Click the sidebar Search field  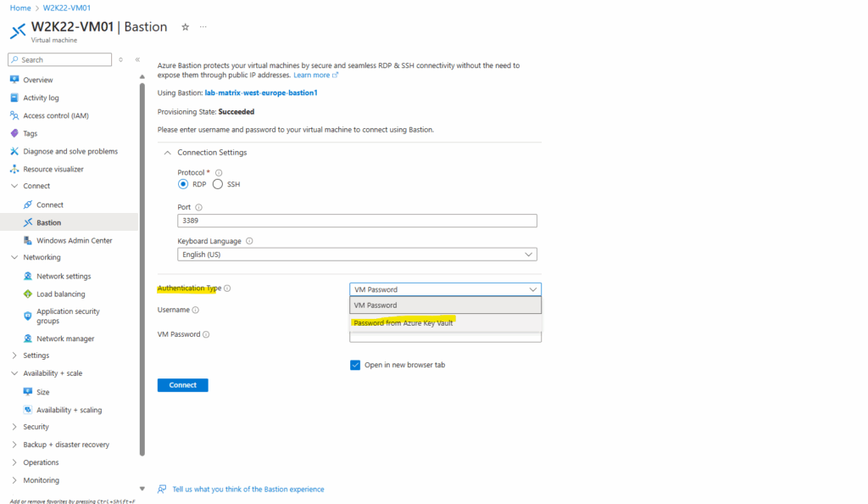click(x=60, y=59)
